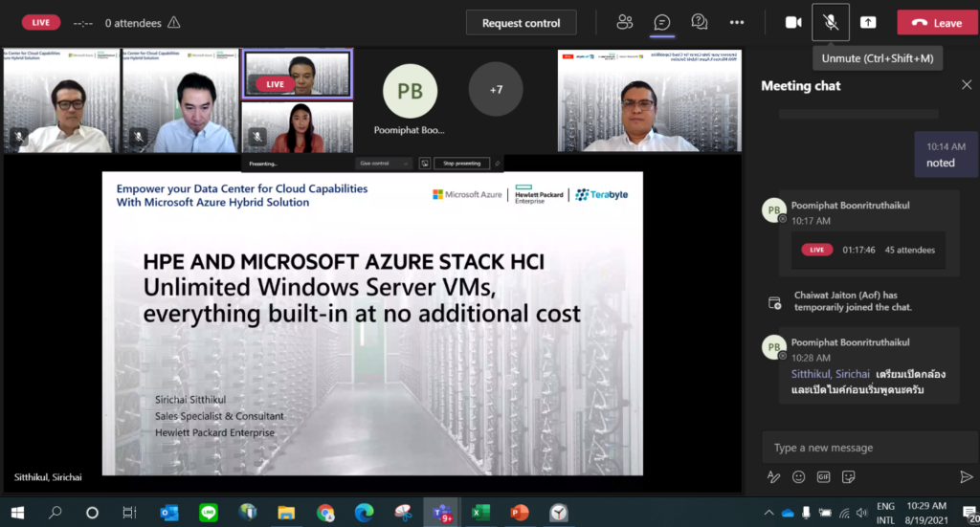Open Excel from the taskbar
980x527 pixels.
point(480,513)
